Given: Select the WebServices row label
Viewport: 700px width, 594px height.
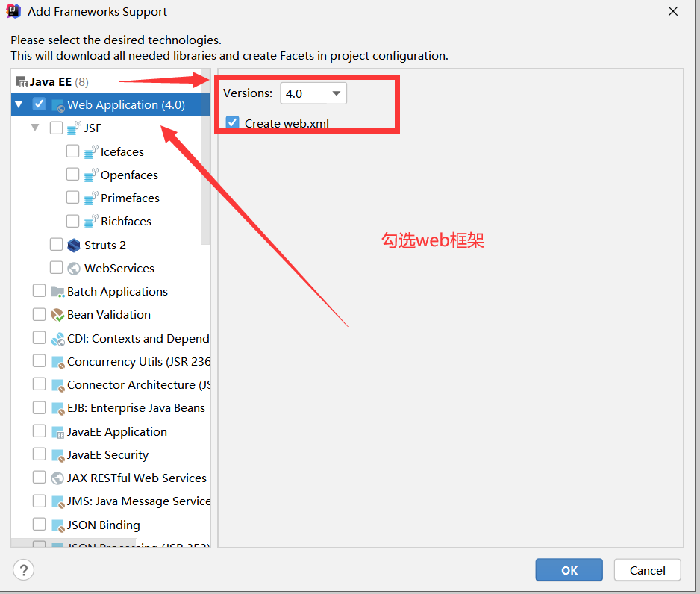Looking at the screenshot, I should [119, 268].
